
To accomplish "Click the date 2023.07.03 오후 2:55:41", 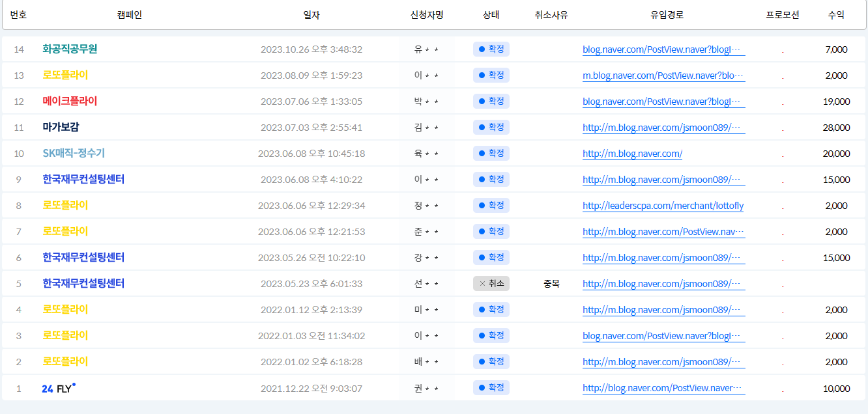I will point(311,128).
